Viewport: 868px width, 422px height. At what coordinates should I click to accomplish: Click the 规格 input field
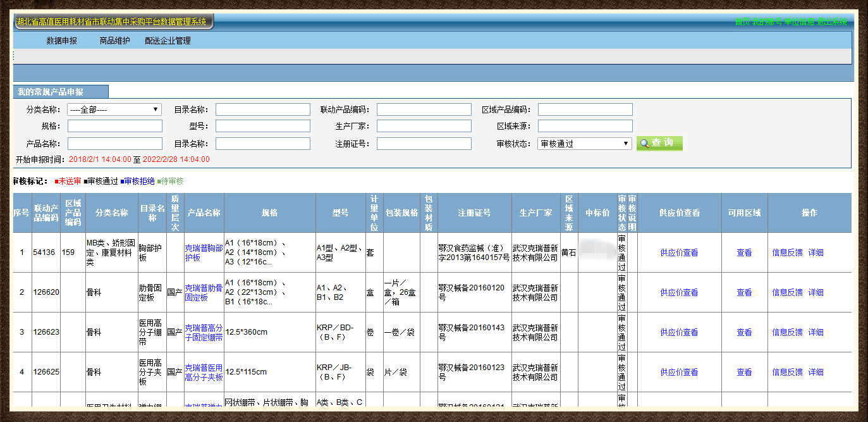coord(114,126)
